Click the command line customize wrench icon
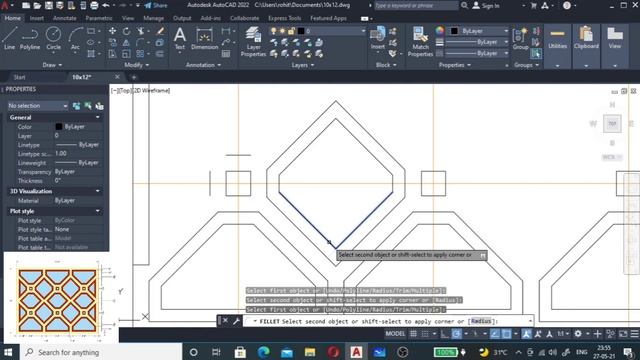 pos(236,321)
